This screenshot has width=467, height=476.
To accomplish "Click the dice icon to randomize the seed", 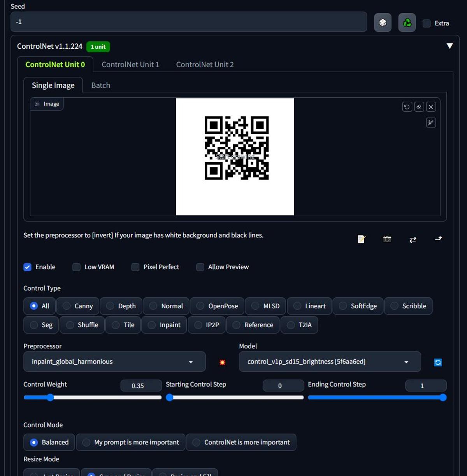I will coord(382,23).
